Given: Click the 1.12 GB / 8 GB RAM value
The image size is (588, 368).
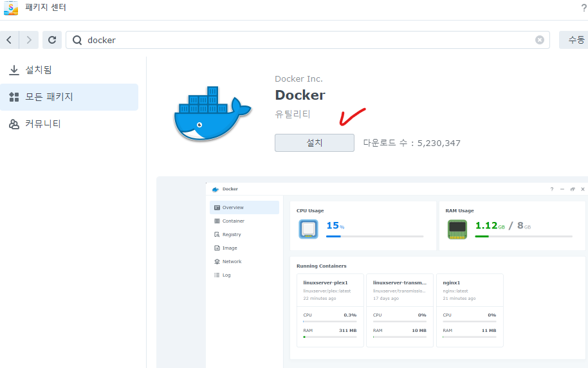Looking at the screenshot, I should tap(503, 225).
